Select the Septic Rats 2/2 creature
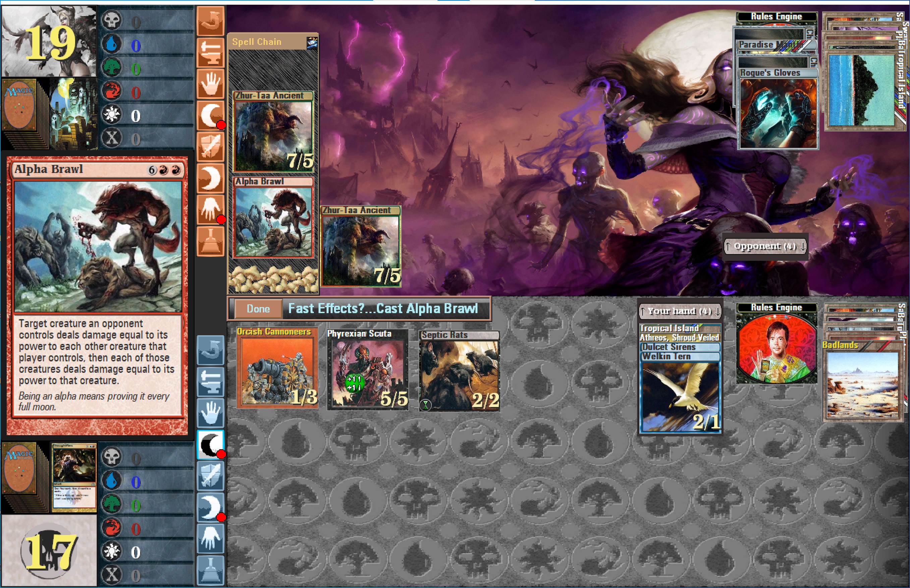Image resolution: width=910 pixels, height=588 pixels. [x=459, y=371]
